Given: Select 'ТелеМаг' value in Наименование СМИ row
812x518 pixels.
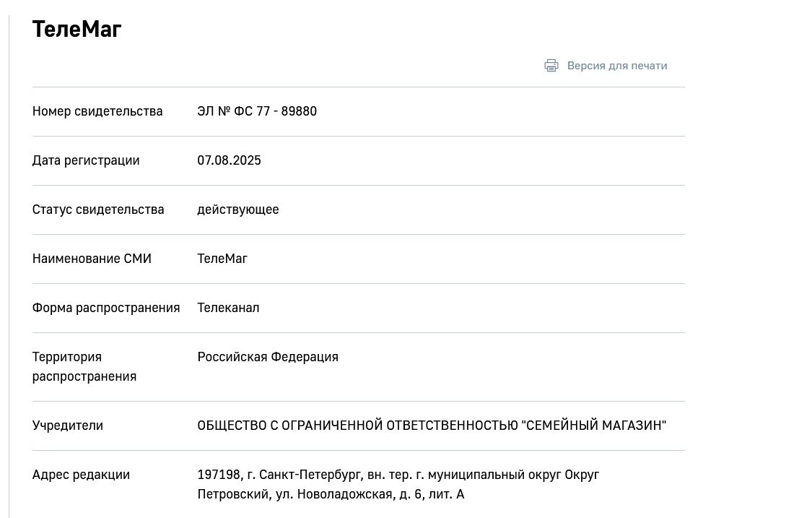Looking at the screenshot, I should pyautogui.click(x=222, y=258).
